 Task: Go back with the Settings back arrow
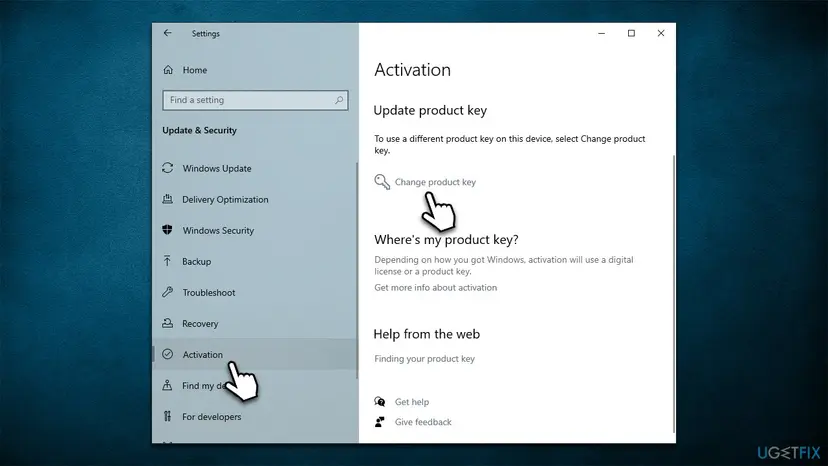(167, 33)
